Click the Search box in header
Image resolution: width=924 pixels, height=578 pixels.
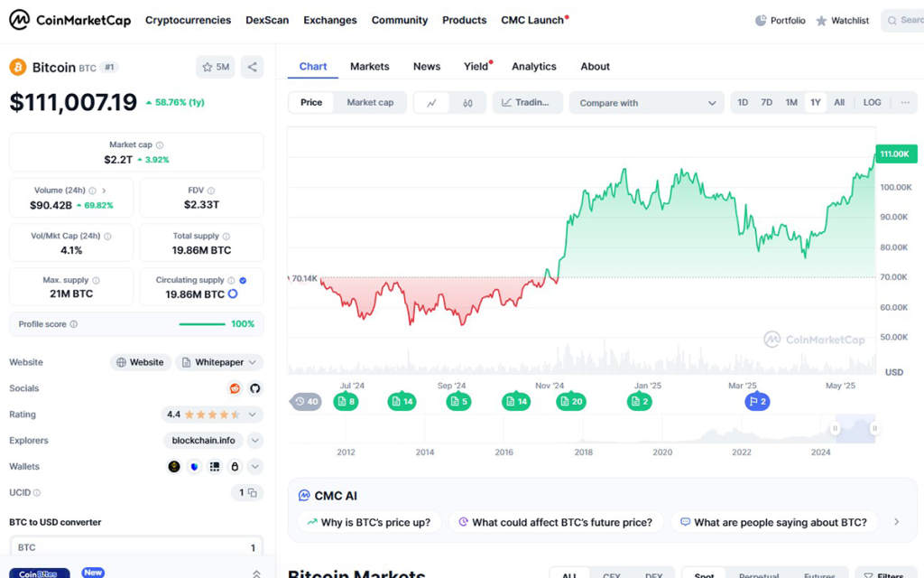click(902, 20)
